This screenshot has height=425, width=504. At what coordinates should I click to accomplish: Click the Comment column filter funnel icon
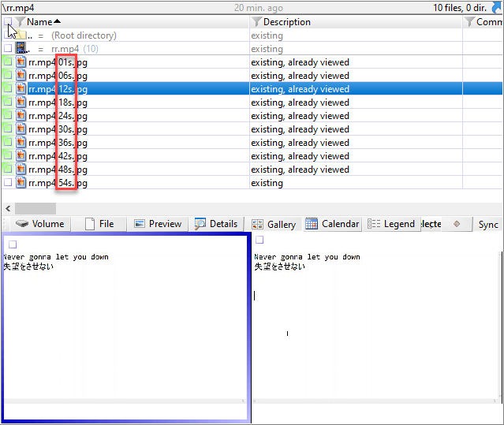coord(469,22)
